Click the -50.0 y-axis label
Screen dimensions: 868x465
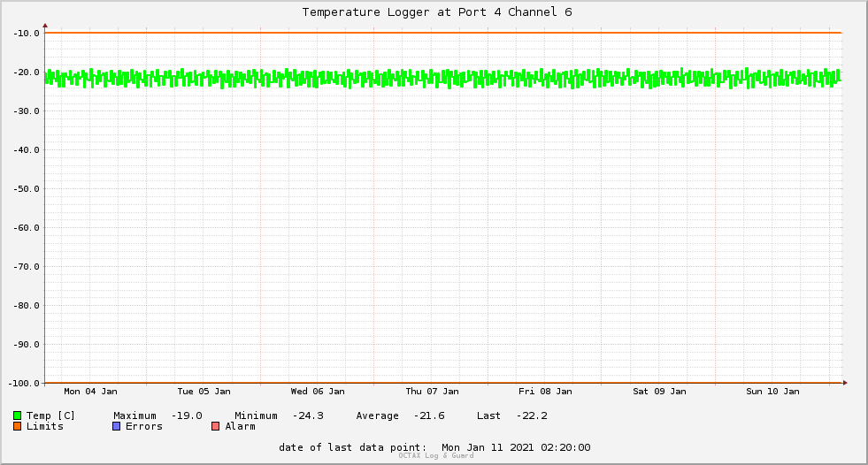click(27, 189)
